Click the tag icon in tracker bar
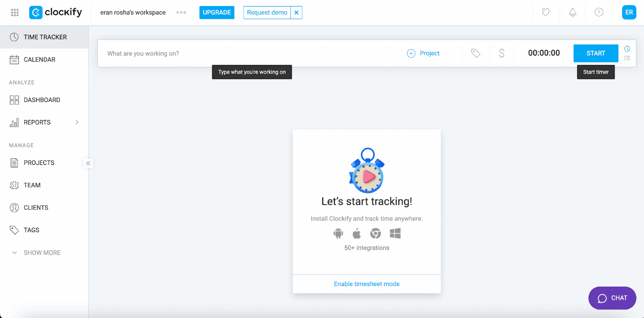Viewport: 644px width, 318px height. pos(476,53)
